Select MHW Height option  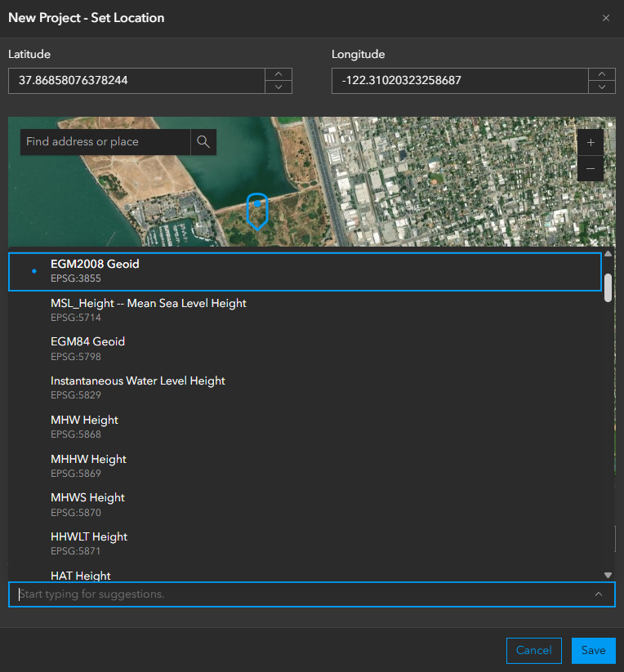(x=305, y=427)
